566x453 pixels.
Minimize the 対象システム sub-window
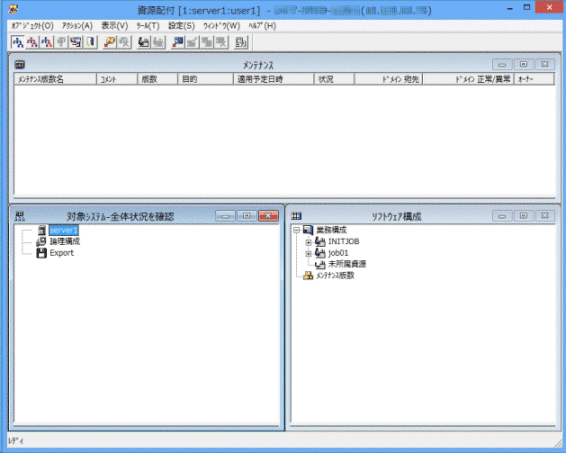click(225, 216)
